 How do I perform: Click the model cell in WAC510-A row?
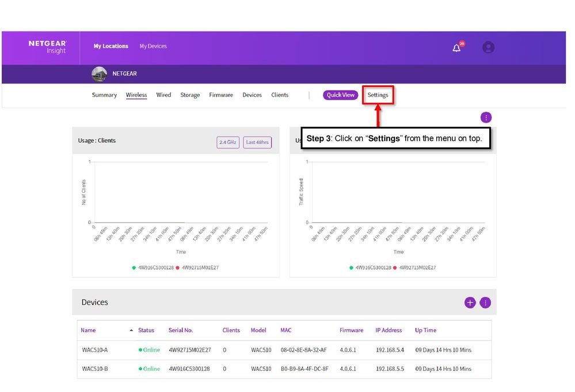pyautogui.click(x=261, y=350)
